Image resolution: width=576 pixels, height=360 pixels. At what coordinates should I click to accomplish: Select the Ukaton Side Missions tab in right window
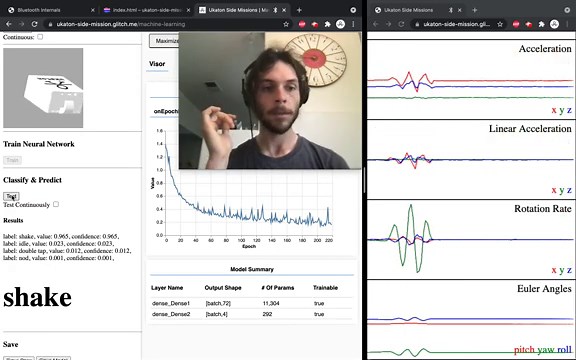click(x=418, y=10)
